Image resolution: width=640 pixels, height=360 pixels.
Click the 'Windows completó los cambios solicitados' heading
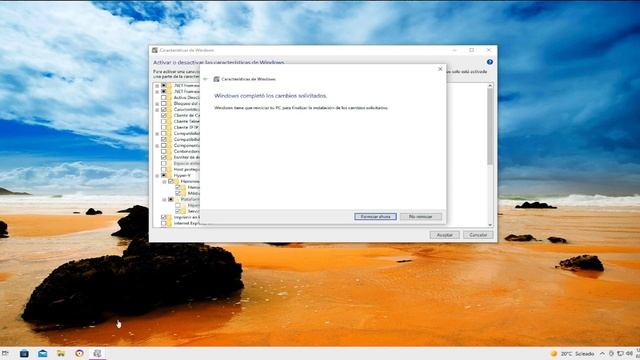pos(271,96)
